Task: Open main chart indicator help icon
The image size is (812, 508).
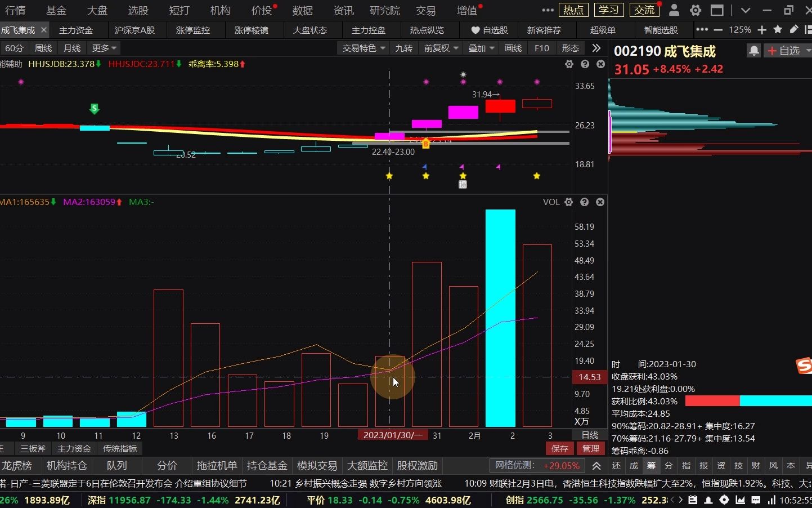Action: 585,64
